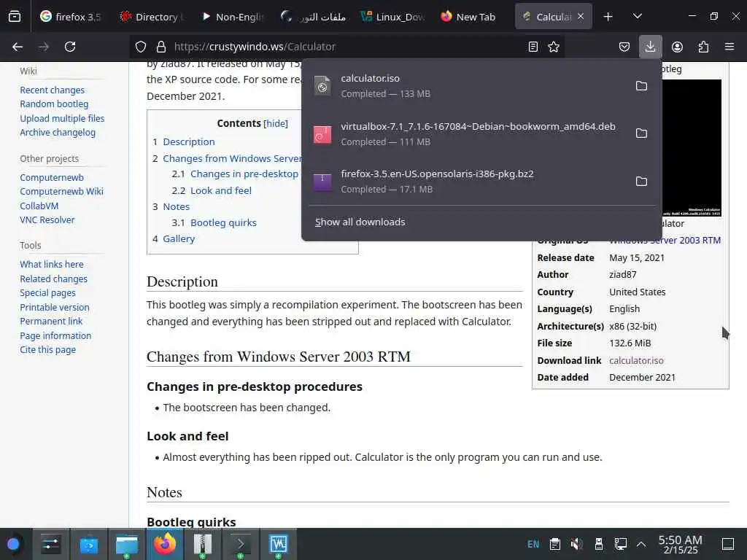Open the Special pages link

[47, 293]
